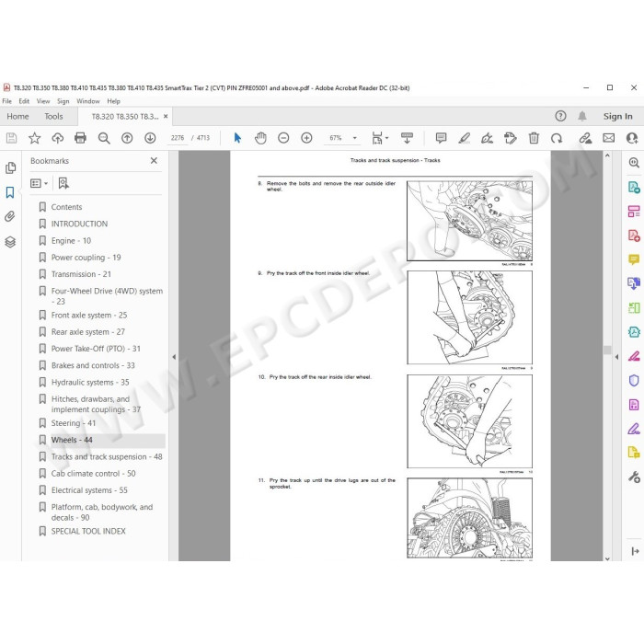The image size is (644, 644).
Task: Close the T8.320 document tab
Action: (166, 116)
